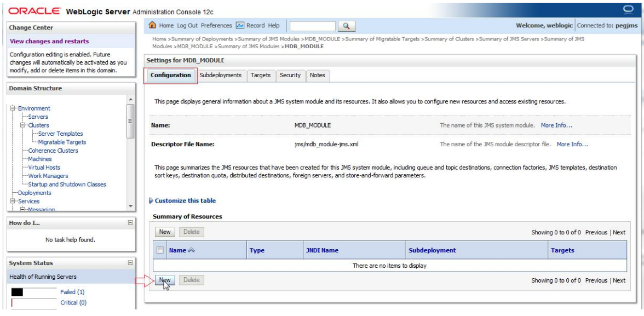This screenshot has height=316, width=644.
Task: Sort by Targets column header
Action: 563,250
